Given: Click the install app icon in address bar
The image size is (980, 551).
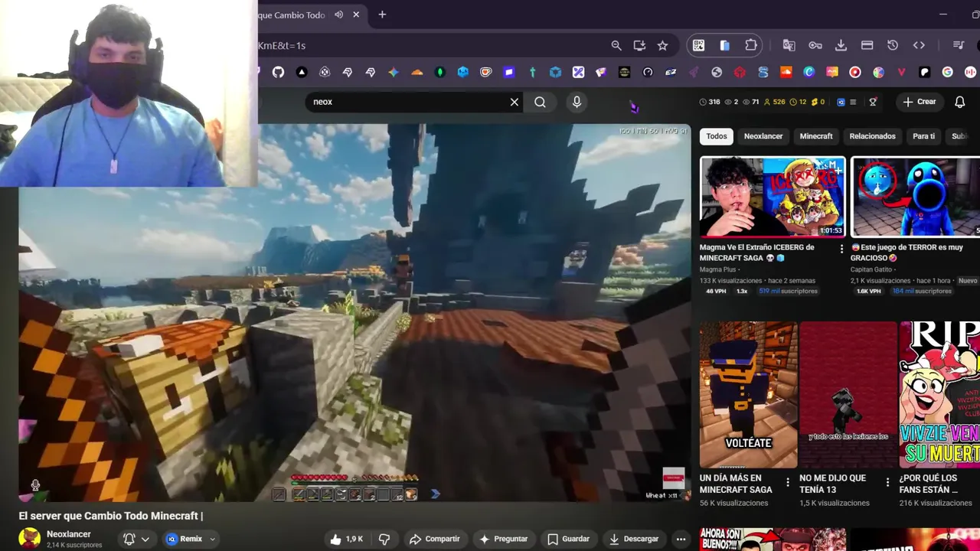Looking at the screenshot, I should [639, 46].
